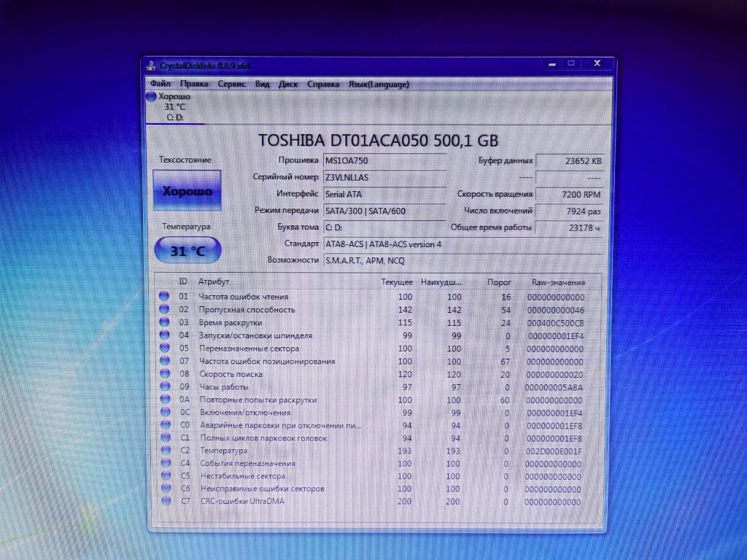Click status icon for 0C Включения/отключения
Viewport: 747px width, 560px height.
click(166, 412)
